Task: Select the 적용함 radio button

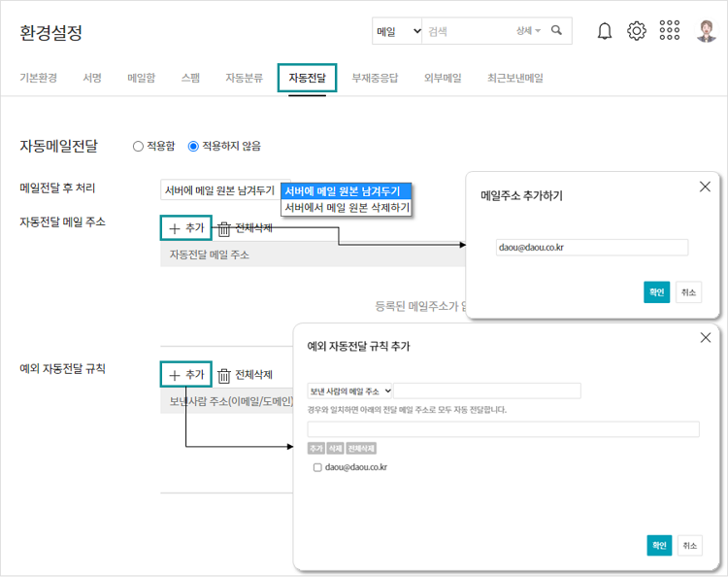Action: point(138,147)
